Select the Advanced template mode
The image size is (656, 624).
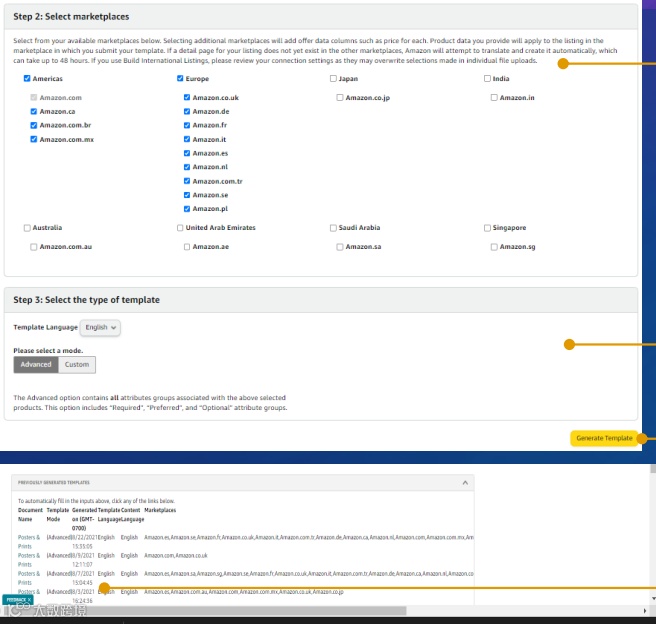tap(36, 365)
